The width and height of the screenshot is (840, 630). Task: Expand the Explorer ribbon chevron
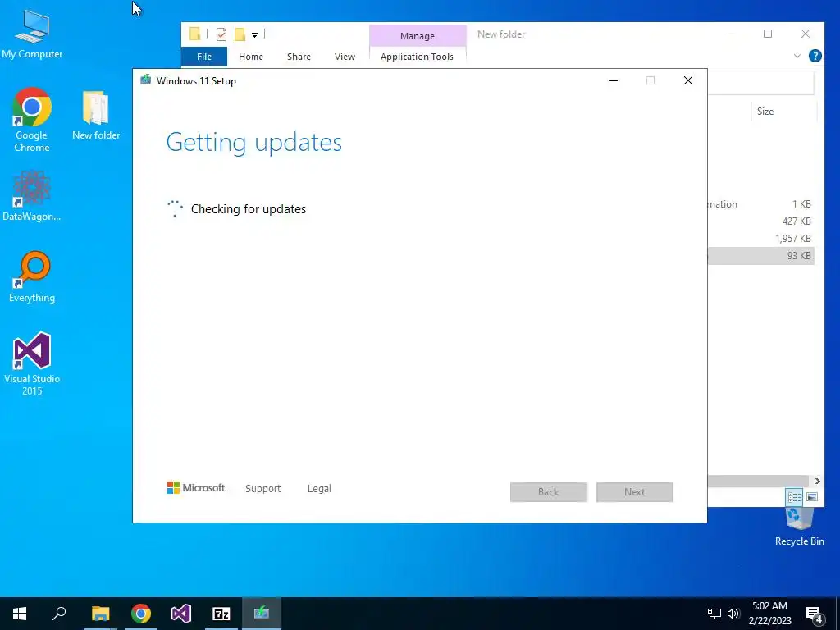797,56
